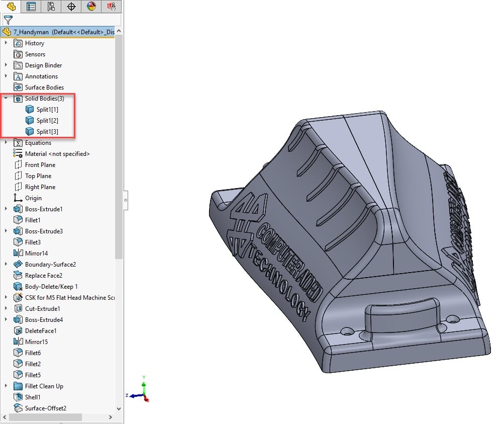The height and width of the screenshot is (424, 504).
Task: Expand the CSK for M5 hole feature
Action: pyautogui.click(x=6, y=297)
